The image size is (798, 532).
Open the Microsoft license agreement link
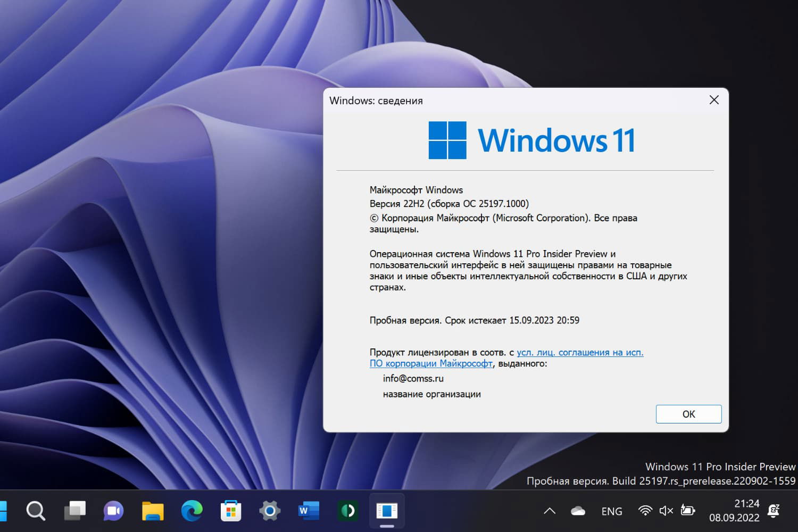click(580, 352)
